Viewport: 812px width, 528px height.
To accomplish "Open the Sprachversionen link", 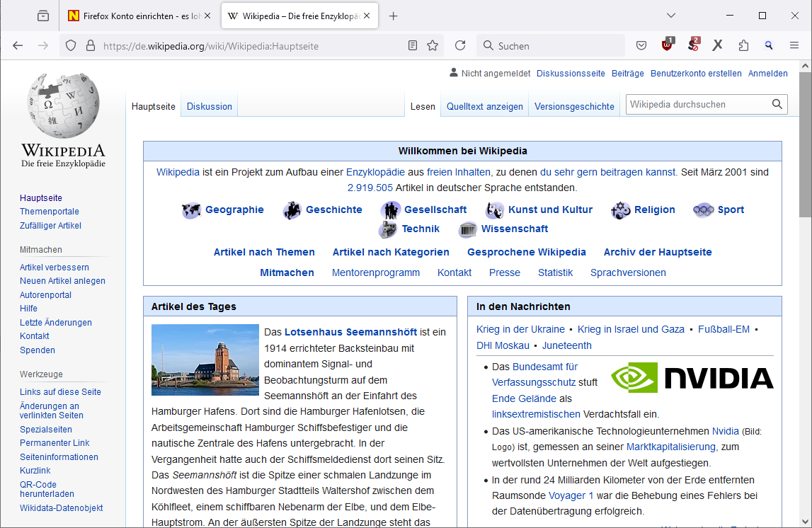I will 628,272.
